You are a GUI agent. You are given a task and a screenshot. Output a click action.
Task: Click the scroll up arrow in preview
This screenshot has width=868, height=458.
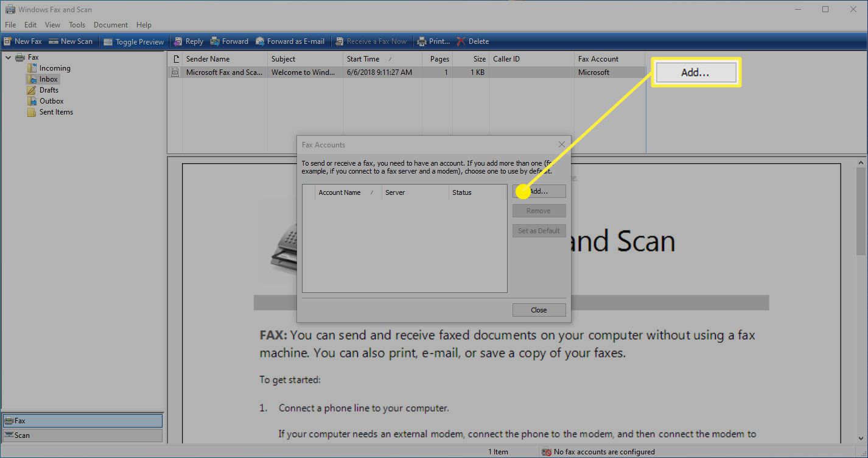click(x=861, y=163)
